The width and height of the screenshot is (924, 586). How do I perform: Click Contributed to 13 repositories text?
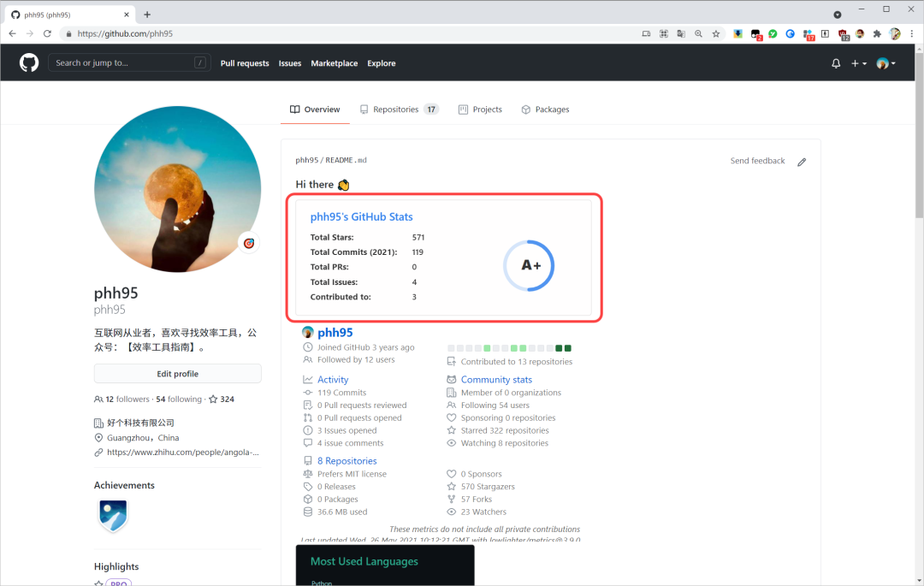[x=516, y=362]
